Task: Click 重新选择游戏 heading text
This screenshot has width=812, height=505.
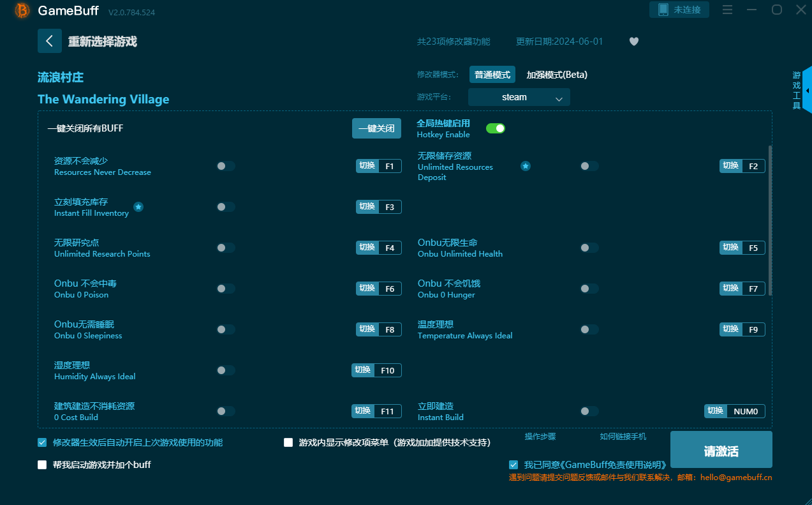Action: point(103,41)
